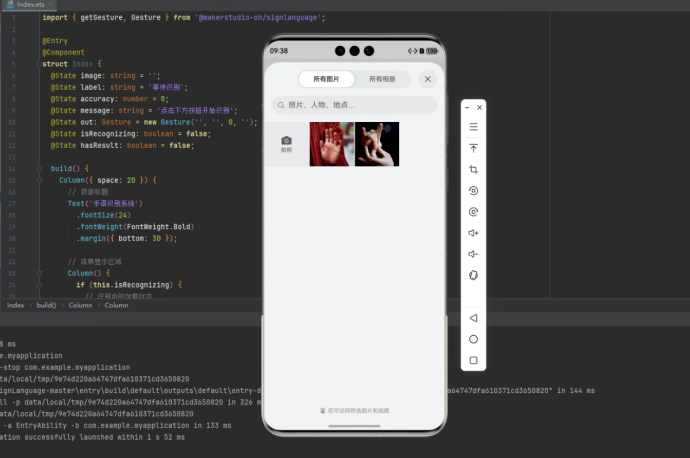Collapse the build() function fold marker
This screenshot has width=690, height=458.
coord(39,169)
